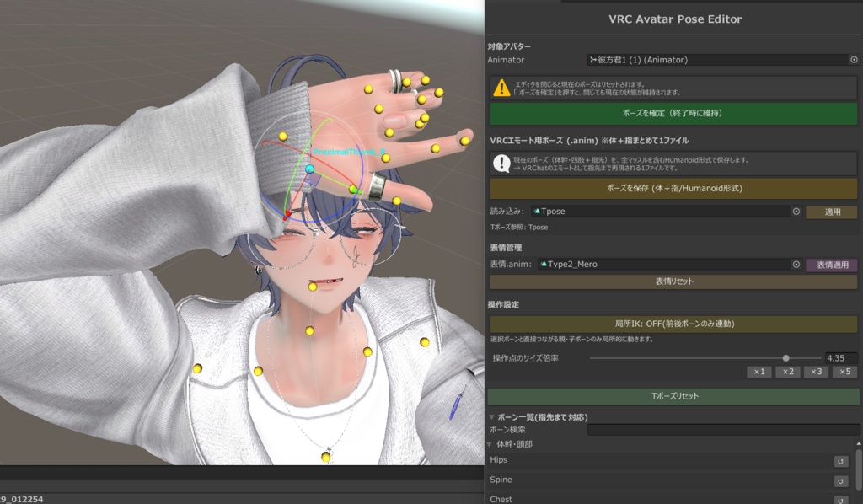Screen dimensions: 863x504
Task: Set handle size multiplier to ×1
Action: (x=759, y=372)
